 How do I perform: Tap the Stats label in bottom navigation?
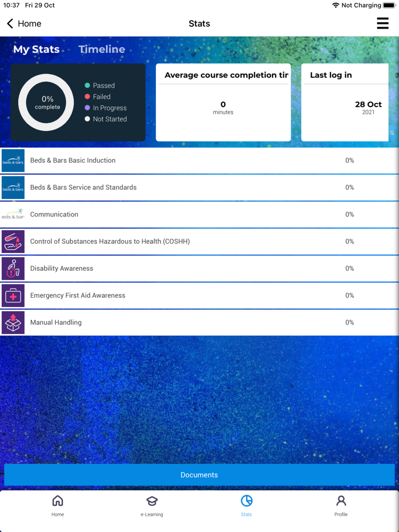[246, 514]
